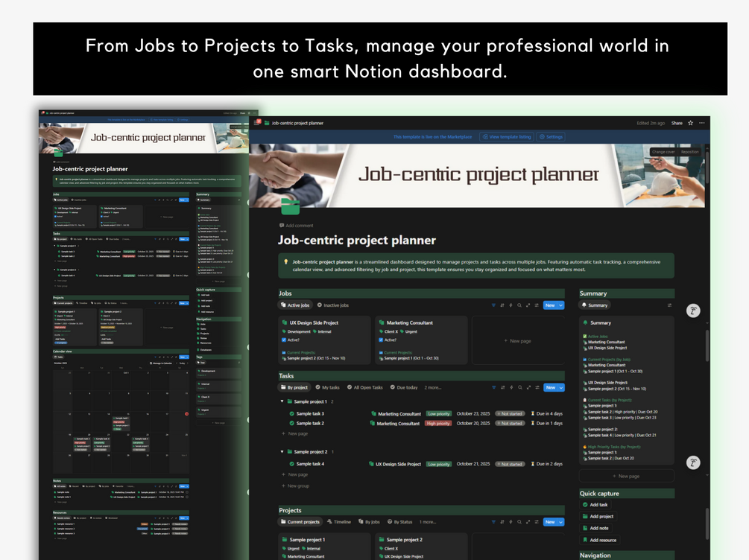Click the sort icon in Projects toolbar
749x560 pixels.
point(502,522)
